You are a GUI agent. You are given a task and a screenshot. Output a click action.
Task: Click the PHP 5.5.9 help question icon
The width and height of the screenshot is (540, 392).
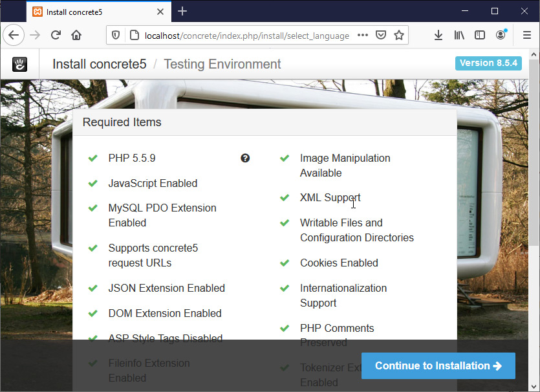click(245, 158)
